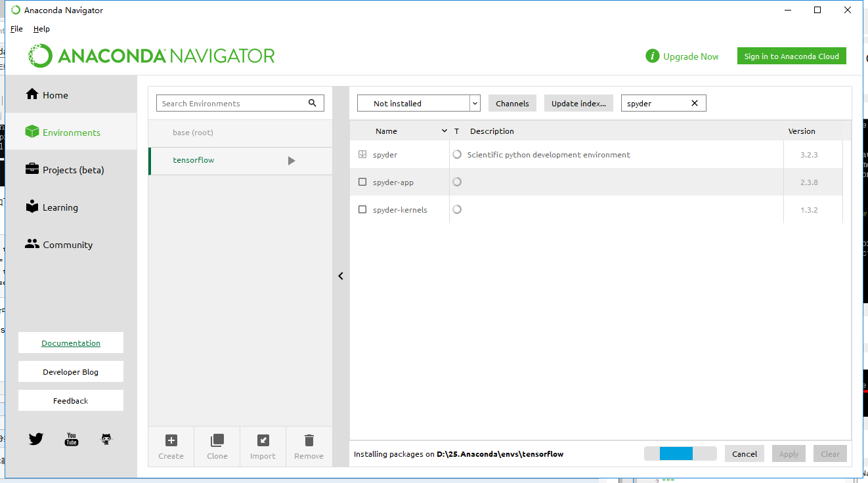Click spyder version 3.2.3
This screenshot has width=868, height=483.
tap(809, 156)
